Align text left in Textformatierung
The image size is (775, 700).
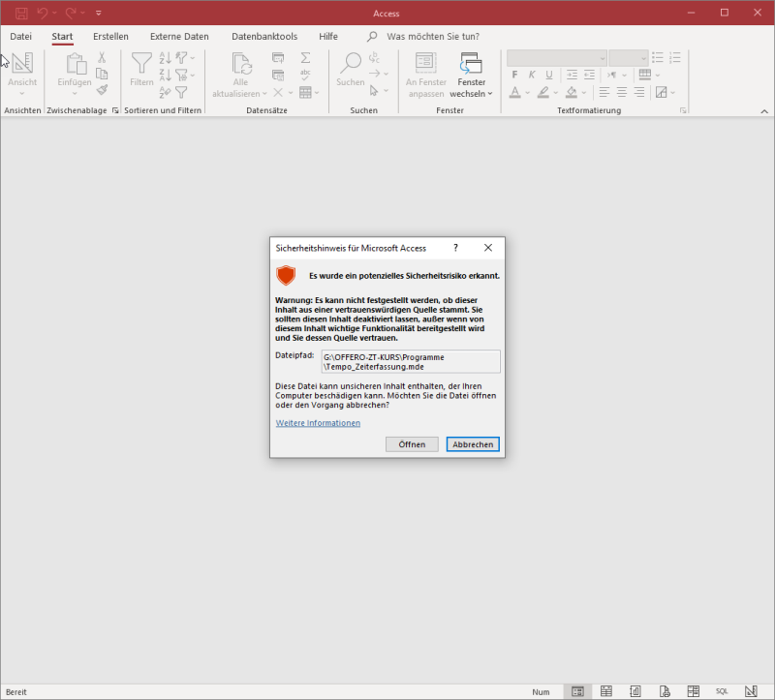pyautogui.click(x=604, y=92)
